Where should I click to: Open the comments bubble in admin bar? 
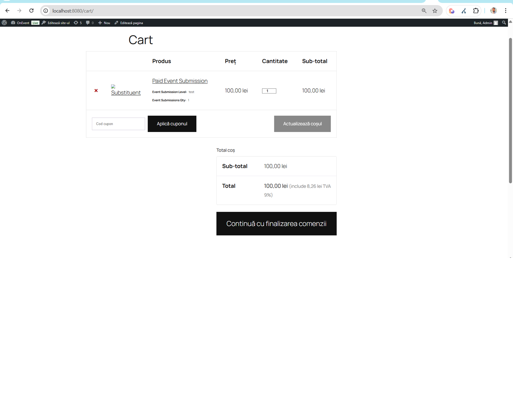point(90,23)
